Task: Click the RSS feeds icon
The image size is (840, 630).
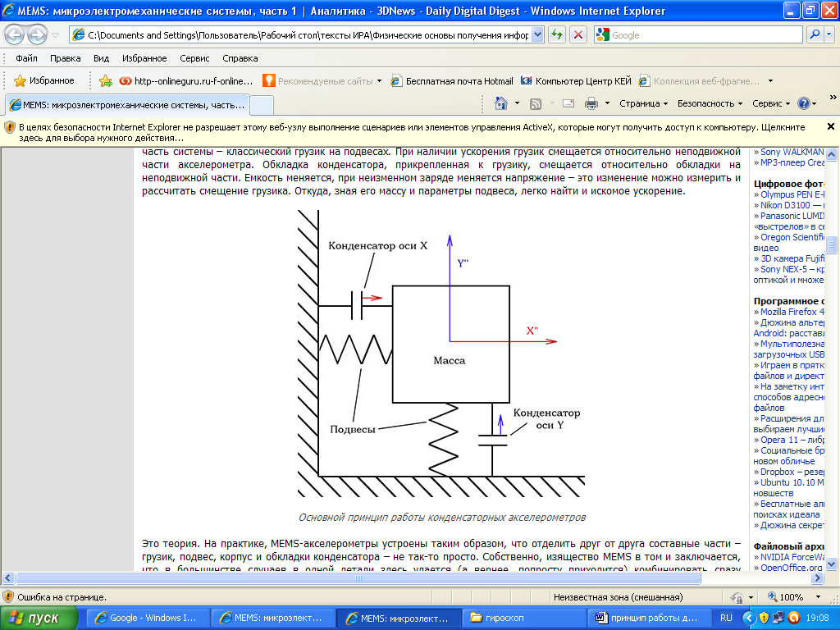Action: click(x=535, y=104)
